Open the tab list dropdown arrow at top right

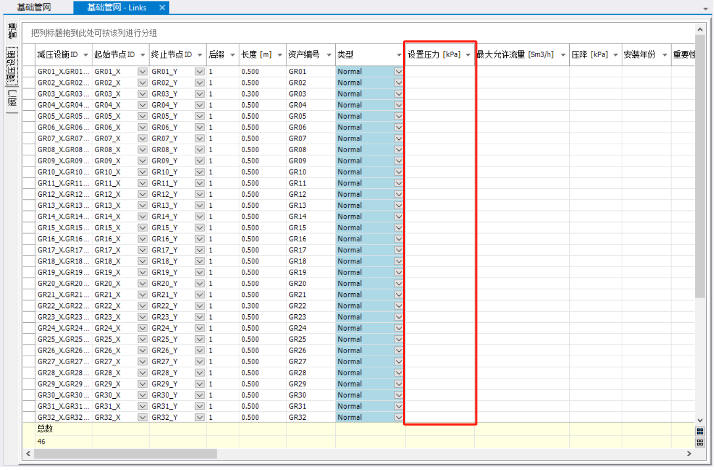pyautogui.click(x=707, y=7)
